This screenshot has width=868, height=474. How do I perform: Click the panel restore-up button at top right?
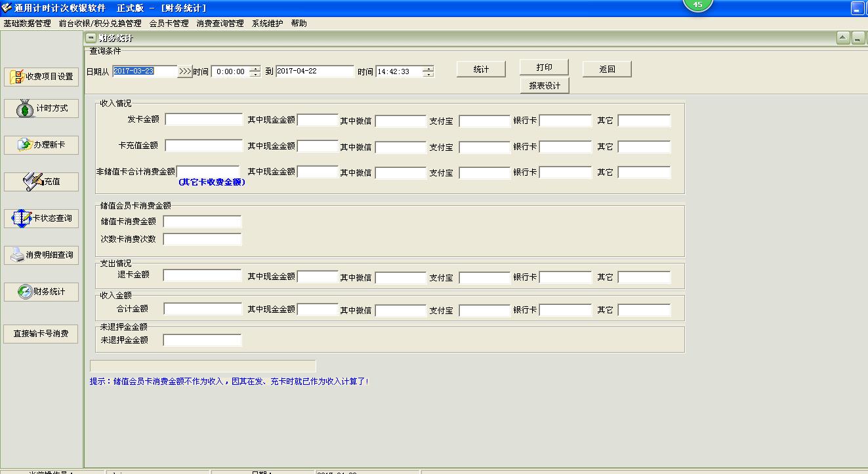pos(843,38)
